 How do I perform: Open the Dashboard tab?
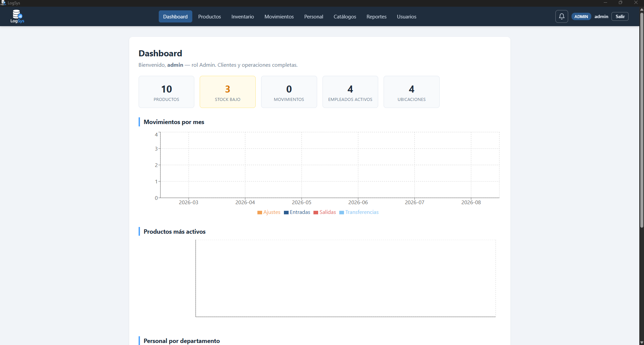point(175,16)
